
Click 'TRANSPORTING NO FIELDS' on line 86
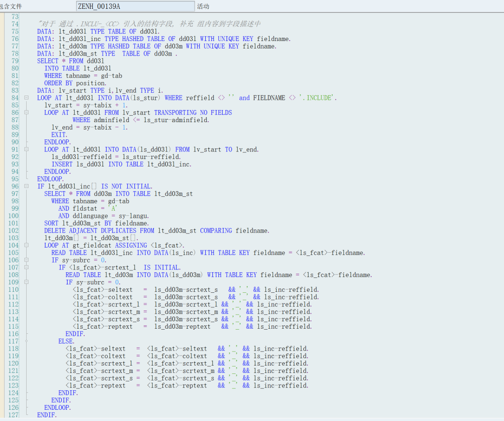(x=193, y=113)
